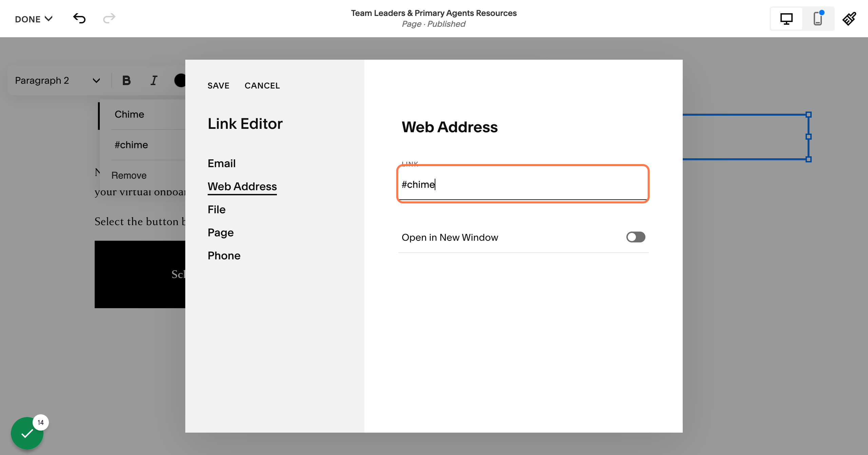The width and height of the screenshot is (868, 455).
Task: Switch to desktop view icon
Action: 786,19
